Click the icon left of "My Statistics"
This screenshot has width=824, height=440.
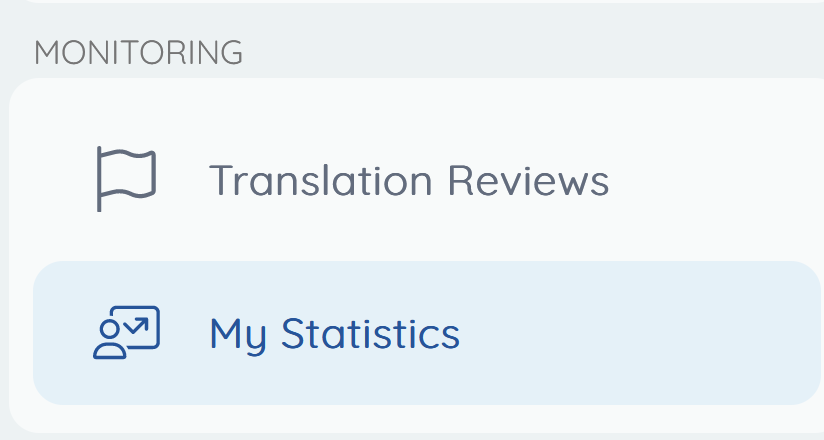coord(126,333)
